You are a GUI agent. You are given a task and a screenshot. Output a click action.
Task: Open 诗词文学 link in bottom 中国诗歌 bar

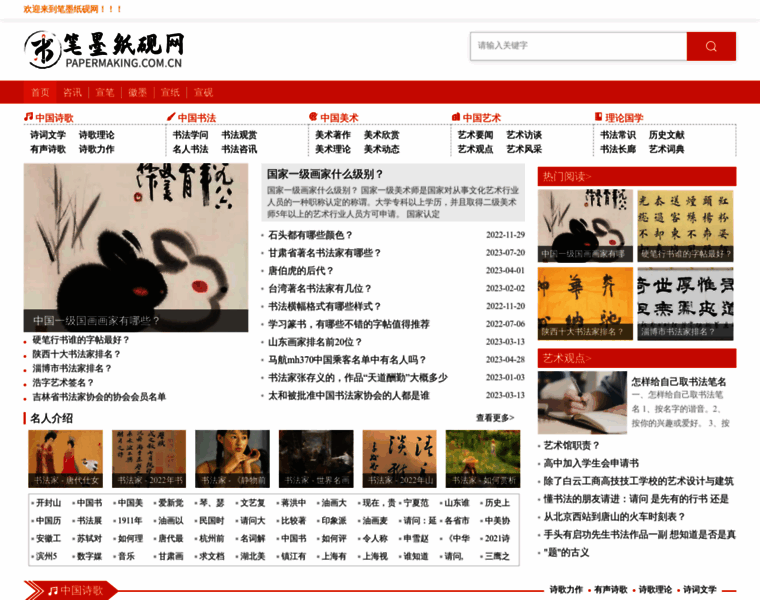[699, 589]
